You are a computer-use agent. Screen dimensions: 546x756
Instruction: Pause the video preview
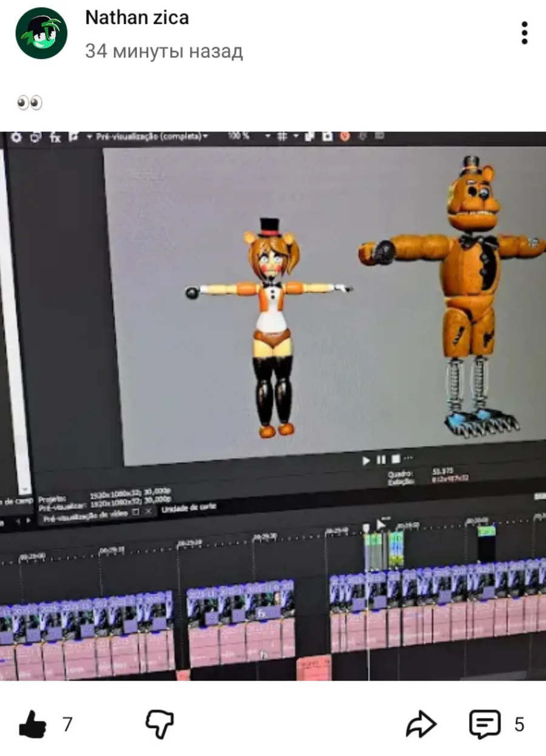tap(381, 460)
